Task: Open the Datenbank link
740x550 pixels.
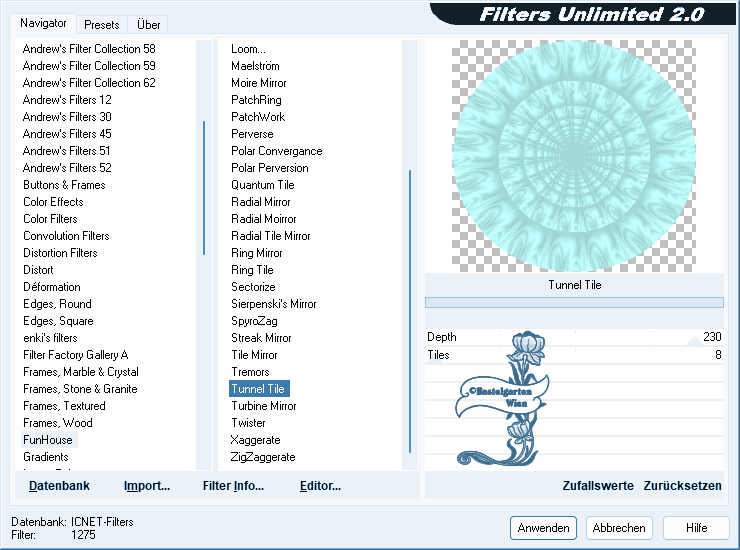Action: point(59,486)
